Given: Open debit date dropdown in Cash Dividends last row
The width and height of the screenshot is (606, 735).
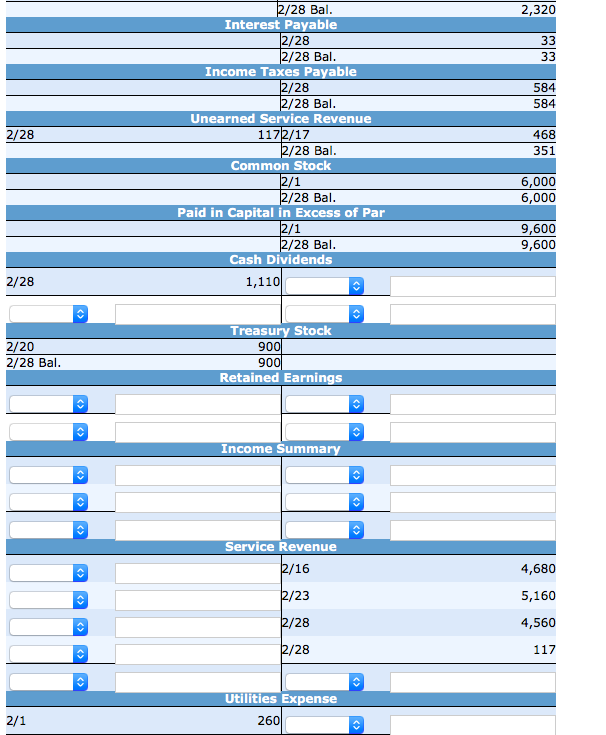Looking at the screenshot, I should (48, 314).
